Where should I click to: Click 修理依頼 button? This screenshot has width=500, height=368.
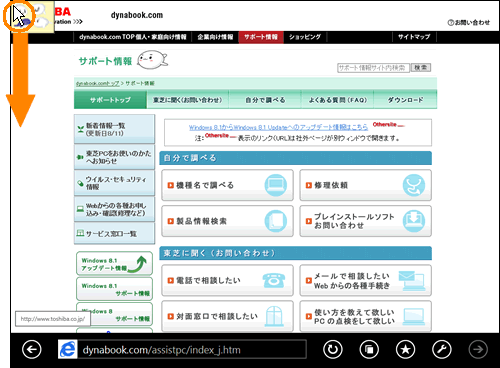click(x=365, y=185)
